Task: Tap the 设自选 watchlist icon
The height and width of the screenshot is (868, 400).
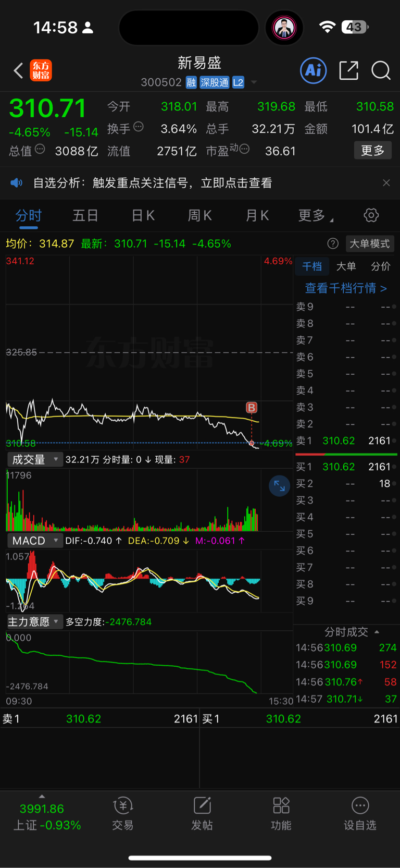Action: tap(360, 813)
